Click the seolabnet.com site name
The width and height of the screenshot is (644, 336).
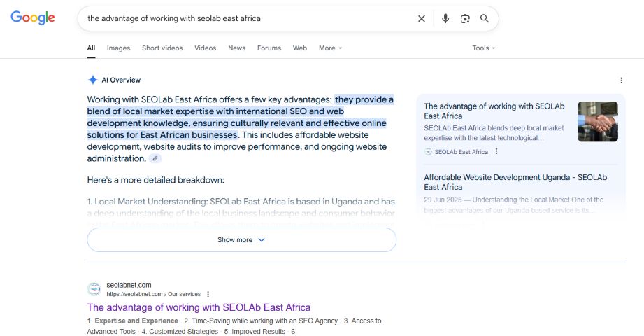(129, 285)
